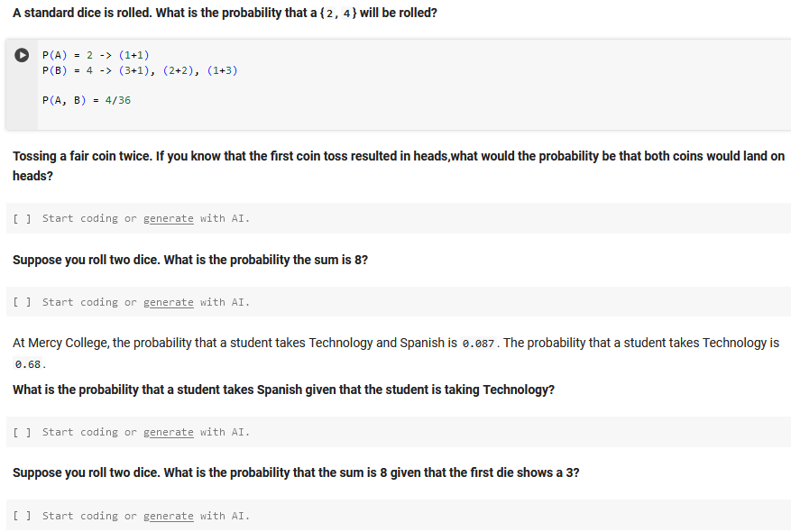Select the 'Tossing a fair coin twice' text cell

[397, 166]
